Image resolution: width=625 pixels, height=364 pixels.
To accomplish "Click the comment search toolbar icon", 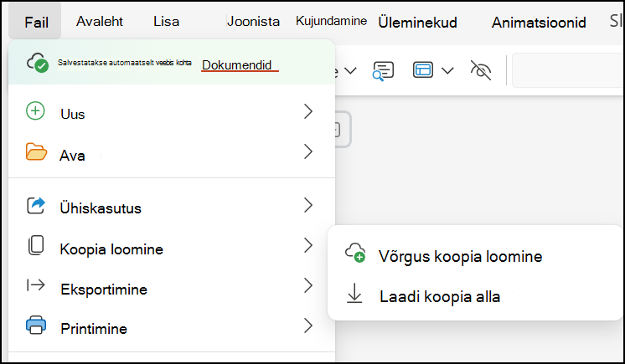I will coord(383,71).
